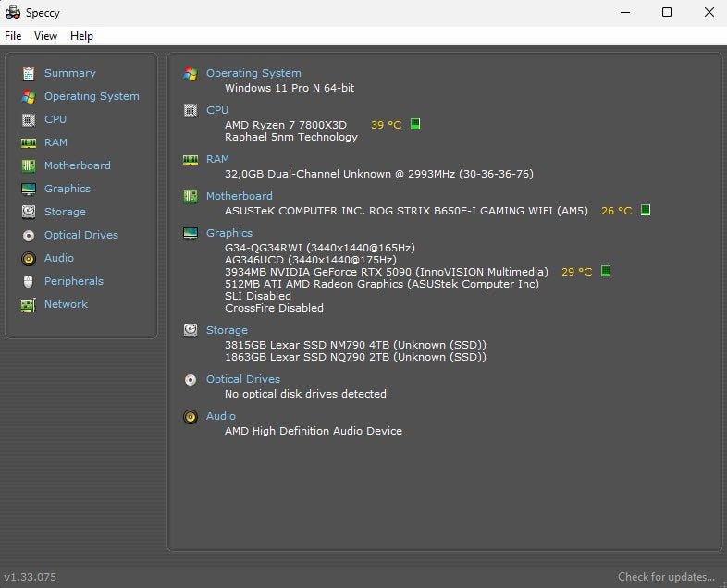Click the Graphics monitor icon in sidebar
Image resolution: width=727 pixels, height=588 pixels.
click(28, 189)
